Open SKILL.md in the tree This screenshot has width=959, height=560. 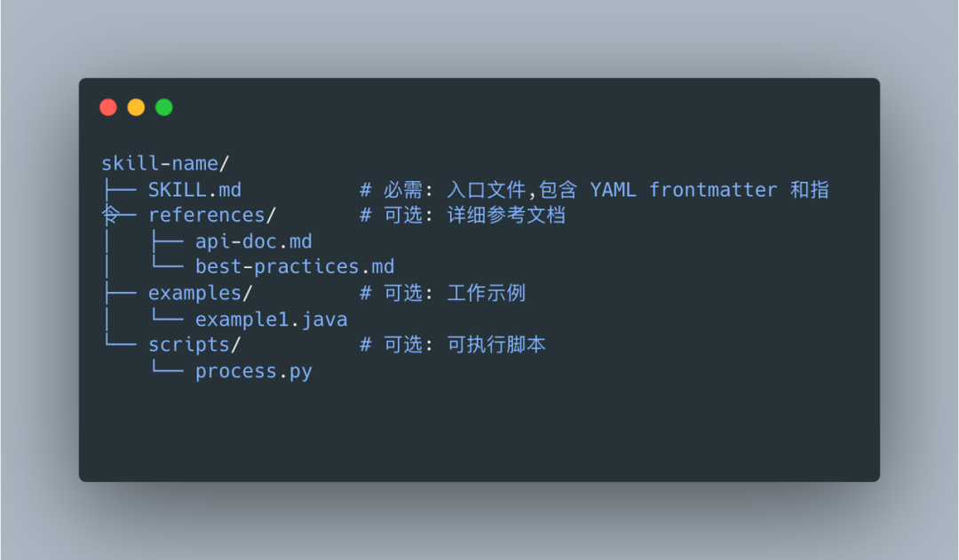194,190
